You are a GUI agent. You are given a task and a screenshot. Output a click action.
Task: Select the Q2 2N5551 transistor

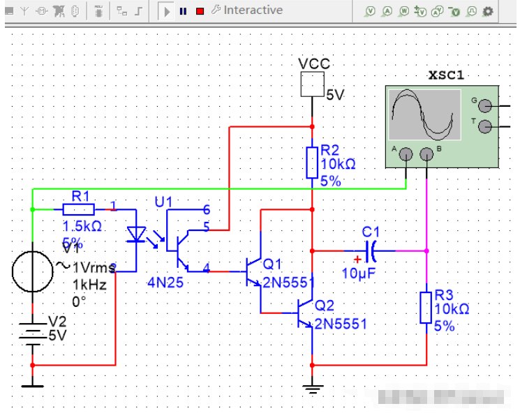(306, 314)
